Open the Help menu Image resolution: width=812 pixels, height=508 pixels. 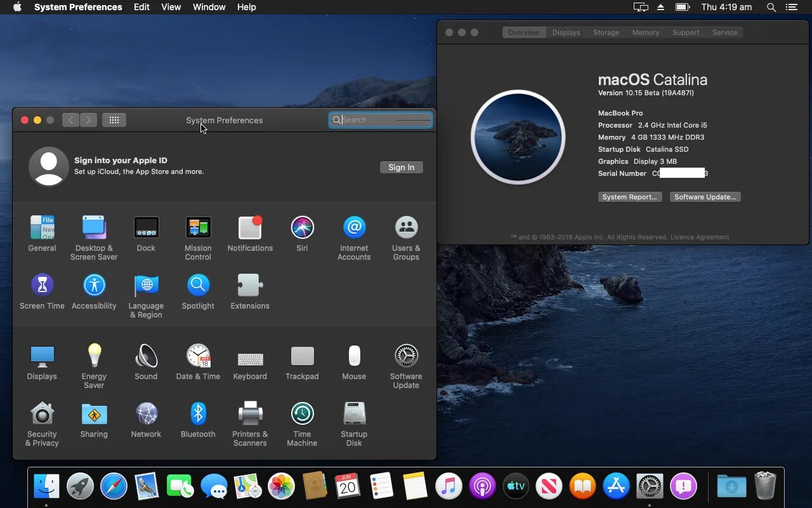click(246, 7)
